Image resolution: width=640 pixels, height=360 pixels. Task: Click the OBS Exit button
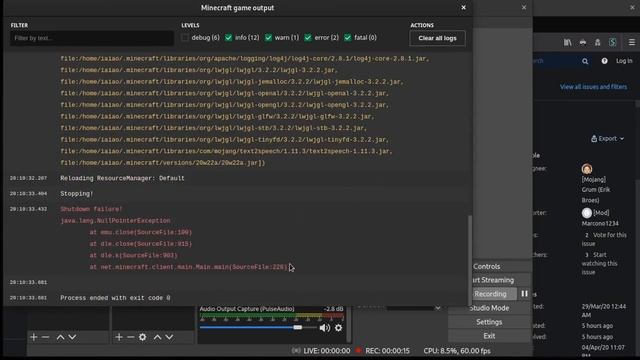(x=489, y=336)
